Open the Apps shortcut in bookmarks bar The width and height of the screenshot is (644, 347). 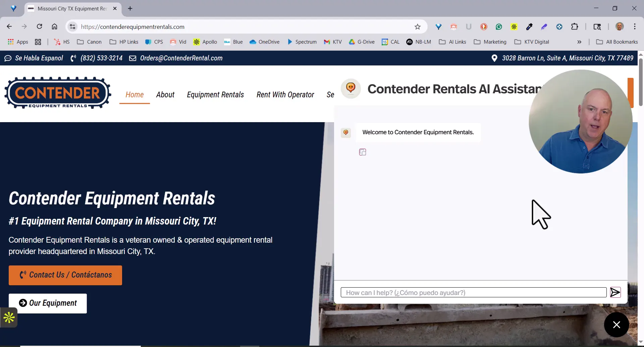coord(18,42)
